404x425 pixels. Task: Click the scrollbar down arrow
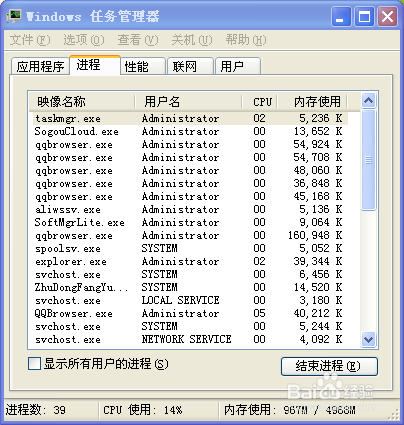pyautogui.click(x=369, y=339)
